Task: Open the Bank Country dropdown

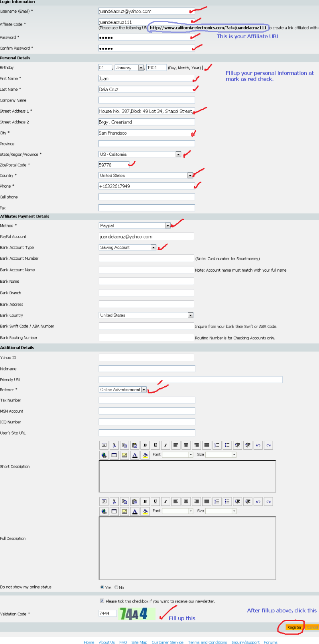Action: click(x=146, y=315)
